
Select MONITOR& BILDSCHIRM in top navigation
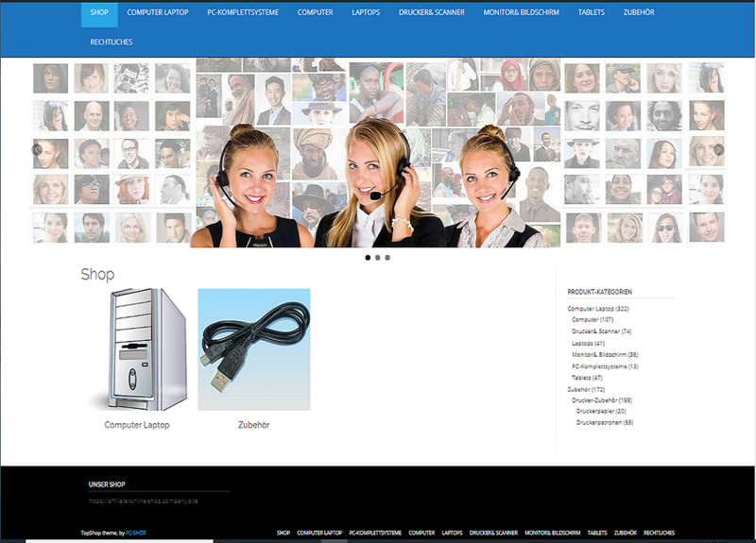[522, 12]
